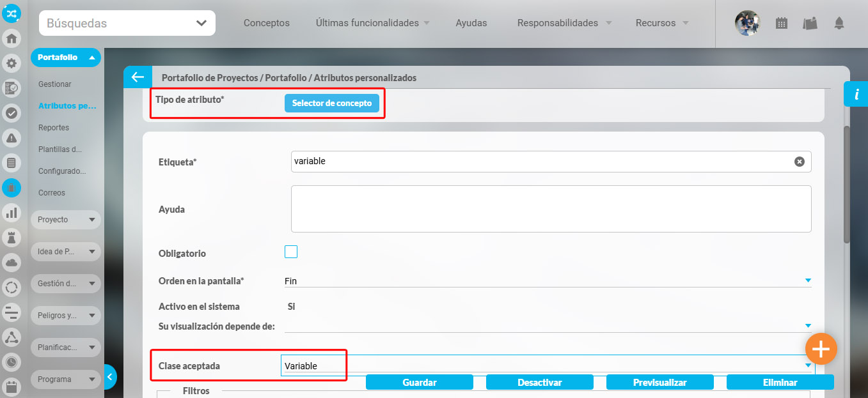
Task: Open the calendar icon in top bar
Action: pos(782,23)
